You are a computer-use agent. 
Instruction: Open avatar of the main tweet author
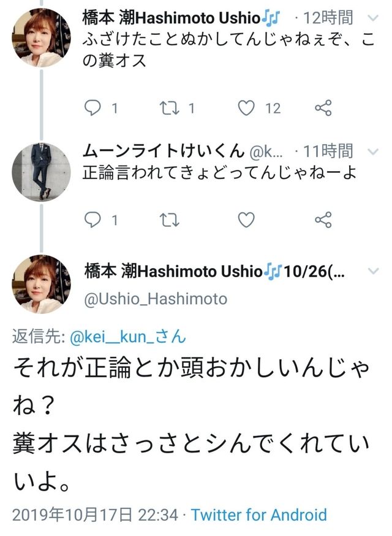click(x=41, y=284)
